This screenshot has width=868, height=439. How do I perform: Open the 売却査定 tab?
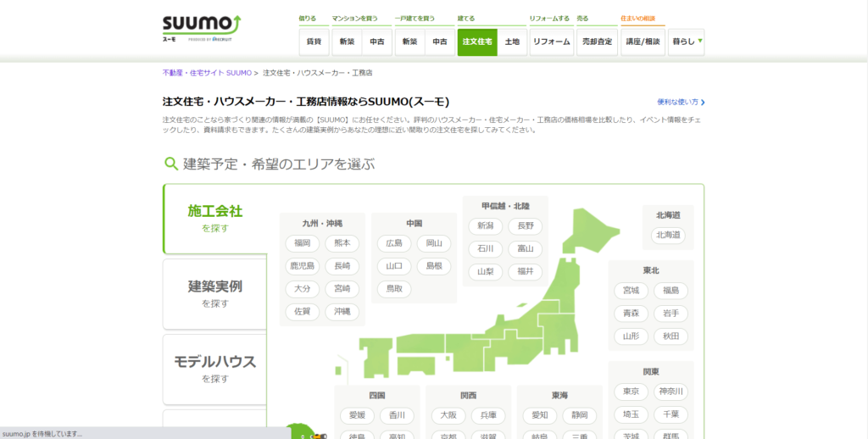click(598, 42)
